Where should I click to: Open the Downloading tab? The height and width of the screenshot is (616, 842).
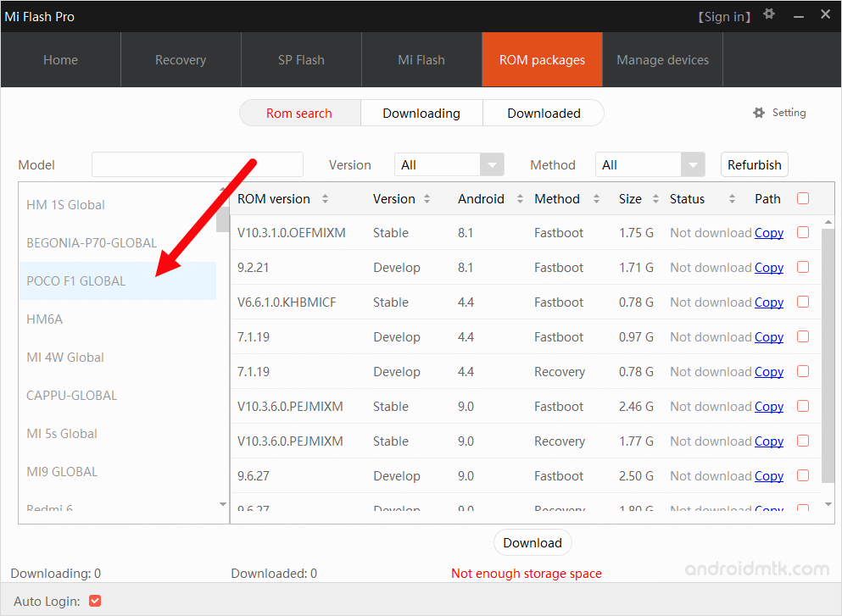pyautogui.click(x=421, y=113)
